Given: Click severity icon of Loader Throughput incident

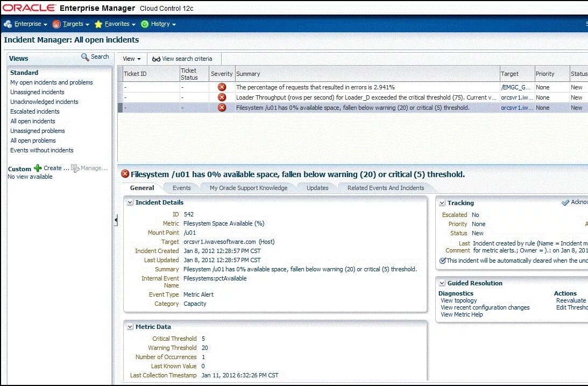Looking at the screenshot, I should (x=222, y=97).
